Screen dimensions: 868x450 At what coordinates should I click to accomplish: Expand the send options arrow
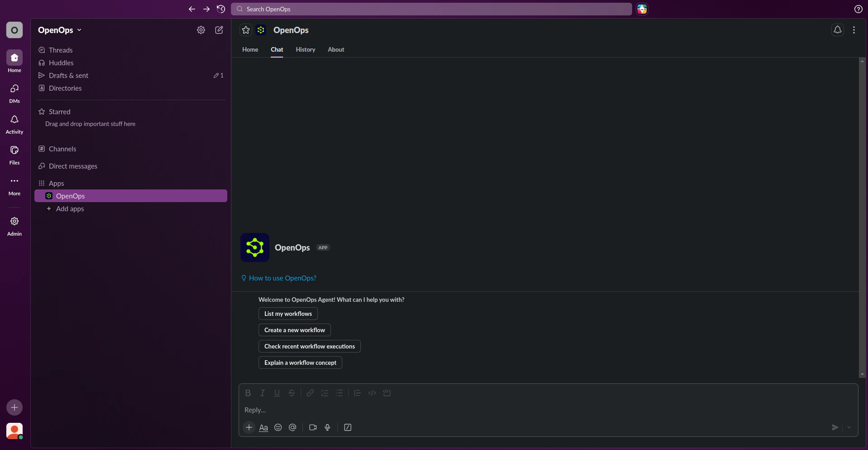click(849, 427)
